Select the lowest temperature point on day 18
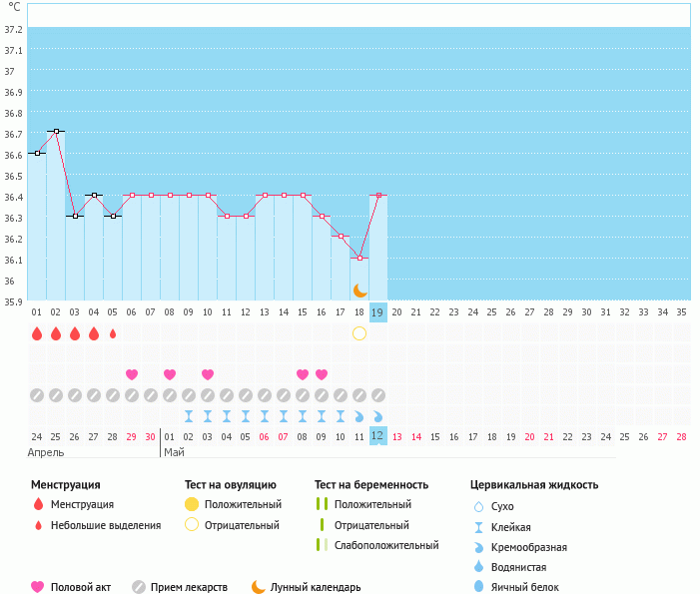The height and width of the screenshot is (594, 700). 359,258
